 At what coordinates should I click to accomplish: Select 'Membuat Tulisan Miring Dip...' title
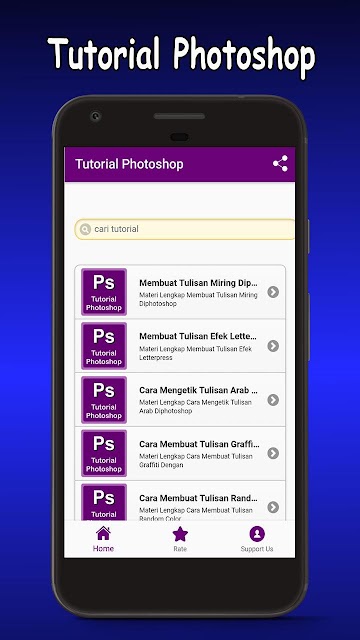199,283
